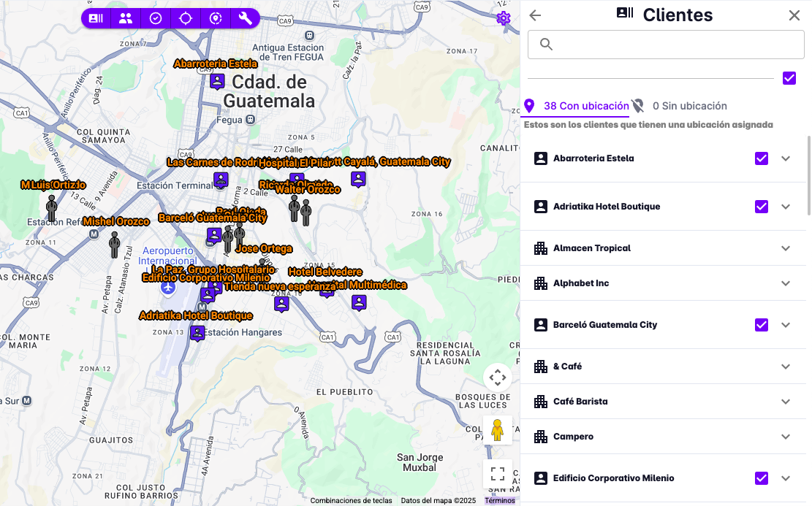Switch to the Con ubicación tab
This screenshot has width=812, height=506.
click(576, 106)
